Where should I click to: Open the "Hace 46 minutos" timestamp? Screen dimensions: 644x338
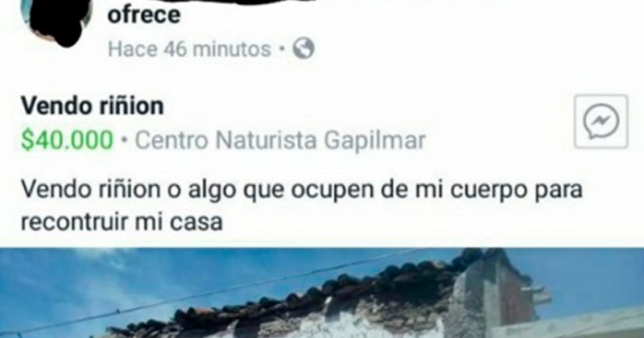pyautogui.click(x=189, y=49)
